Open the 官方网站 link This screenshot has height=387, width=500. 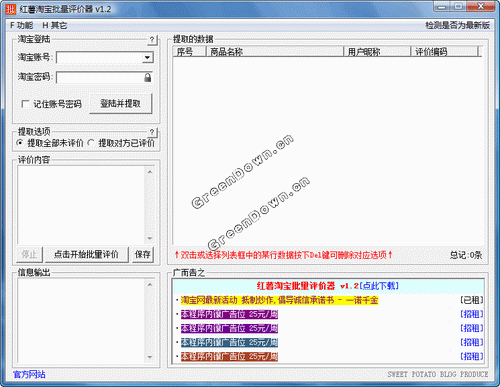[29, 374]
